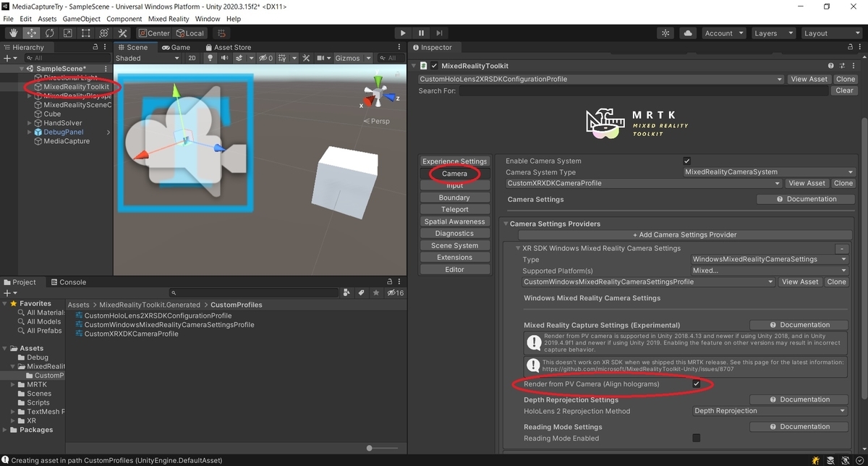Expand HandSolver in Hierarchy
This screenshot has width=868, height=466.
coord(30,123)
